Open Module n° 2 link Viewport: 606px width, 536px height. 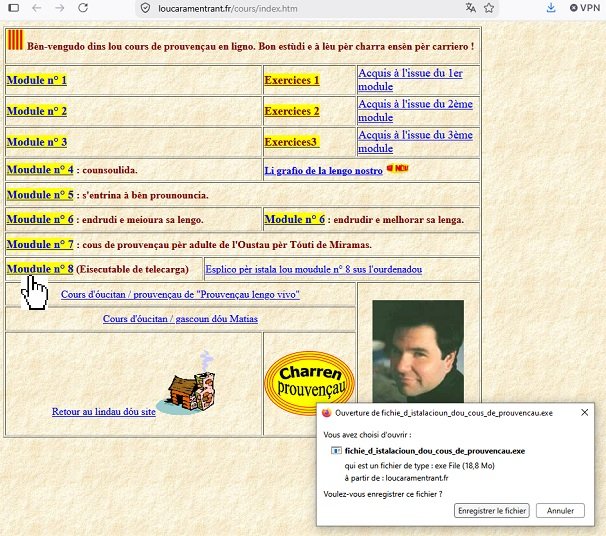[37, 111]
